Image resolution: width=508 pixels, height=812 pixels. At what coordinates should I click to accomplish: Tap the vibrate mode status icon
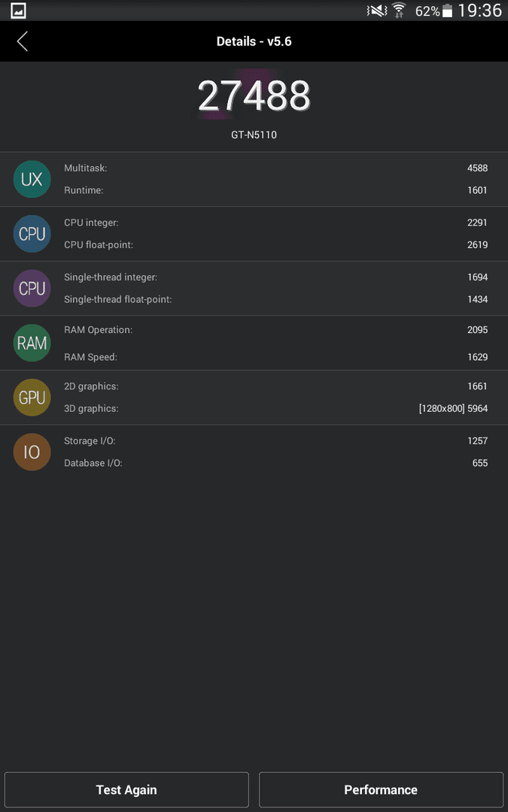click(377, 11)
